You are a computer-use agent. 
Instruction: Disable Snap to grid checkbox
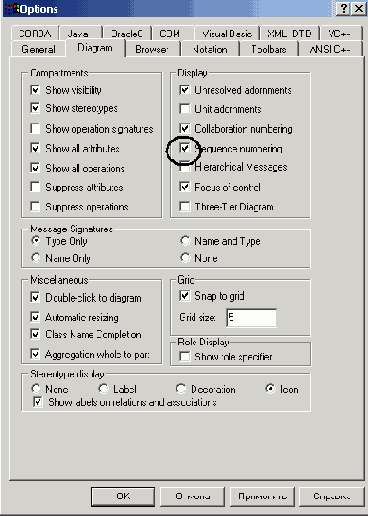tap(184, 295)
